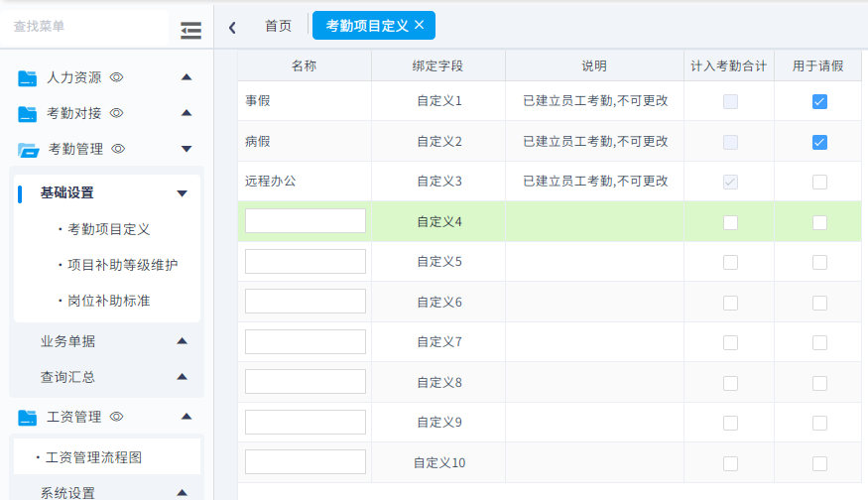Open 工资管理流程图 menu item

coord(93,457)
